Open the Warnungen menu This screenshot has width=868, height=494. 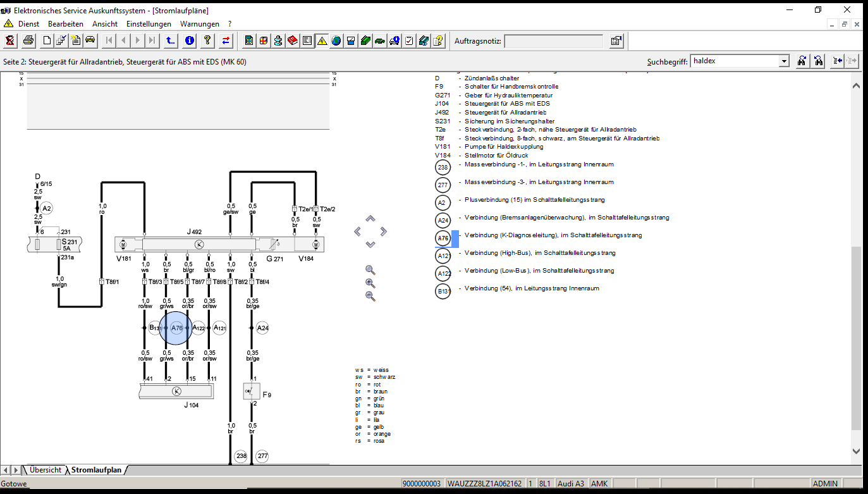(x=200, y=24)
